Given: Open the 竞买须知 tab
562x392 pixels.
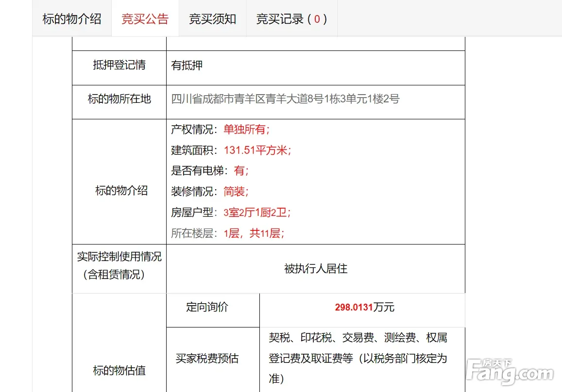Looking at the screenshot, I should pos(212,19).
